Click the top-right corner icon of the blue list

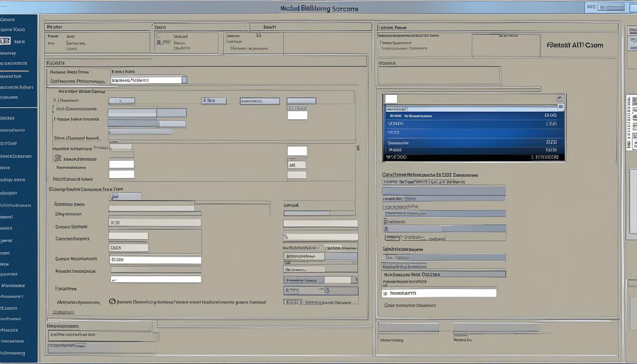coord(560,98)
